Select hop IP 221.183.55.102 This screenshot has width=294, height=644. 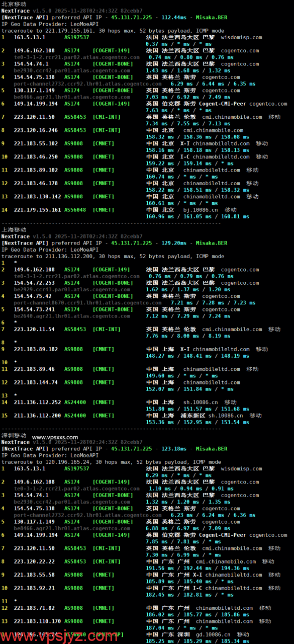(36, 143)
